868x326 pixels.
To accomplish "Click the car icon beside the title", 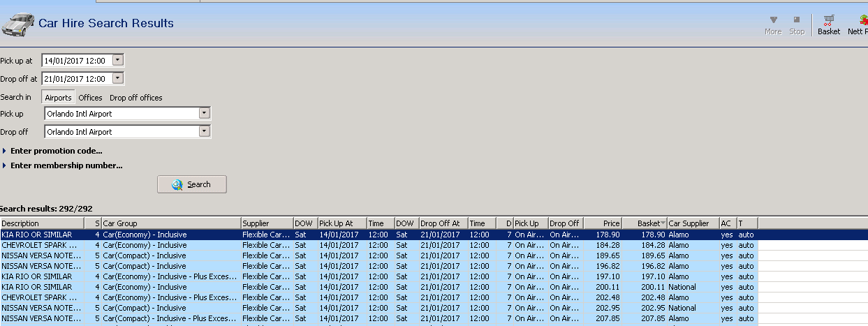I will point(17,24).
